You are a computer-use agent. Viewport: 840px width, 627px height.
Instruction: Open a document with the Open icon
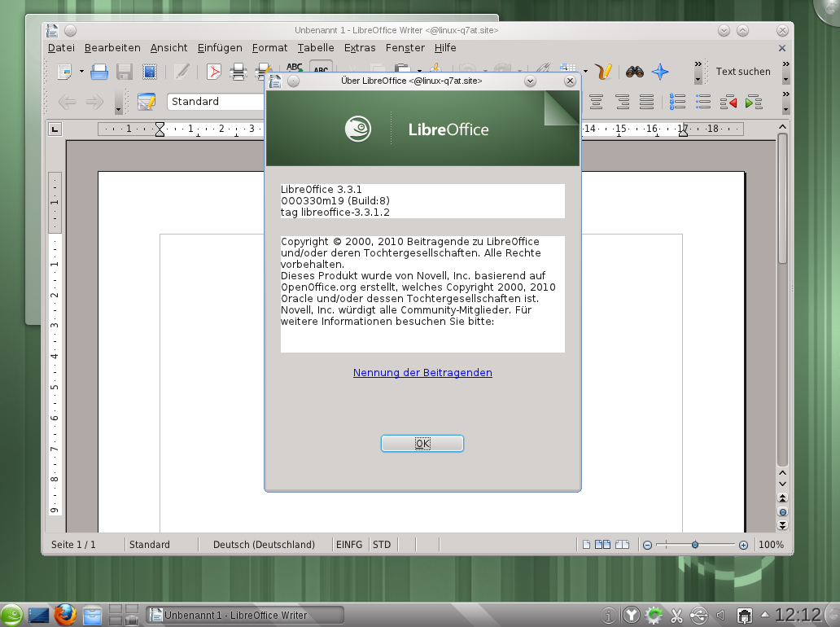pos(98,70)
